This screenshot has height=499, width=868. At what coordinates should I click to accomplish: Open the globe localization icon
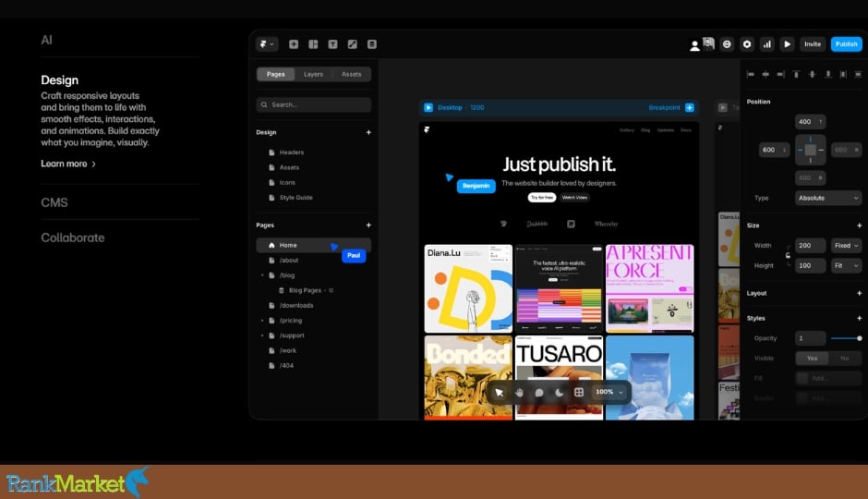(727, 44)
